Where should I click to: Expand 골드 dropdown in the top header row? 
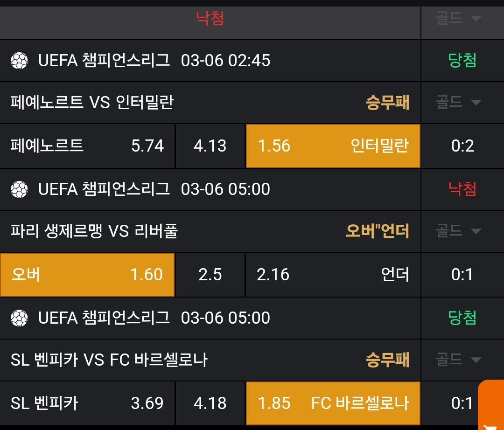[x=458, y=19]
